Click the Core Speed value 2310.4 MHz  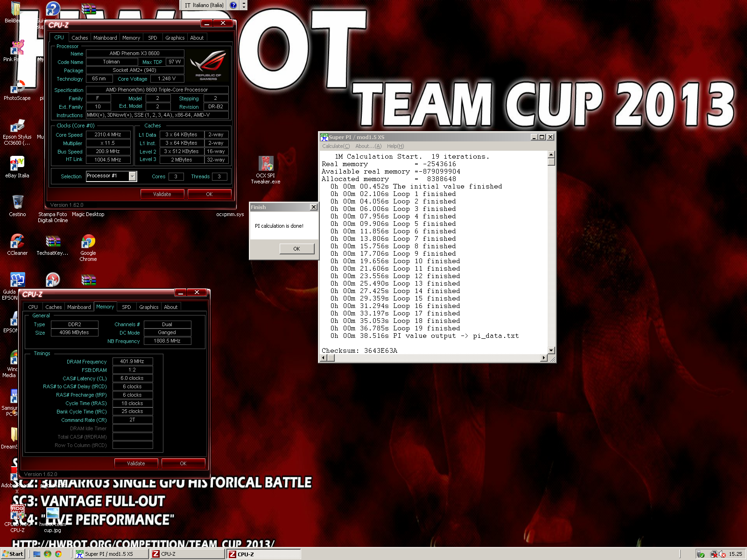coord(108,134)
